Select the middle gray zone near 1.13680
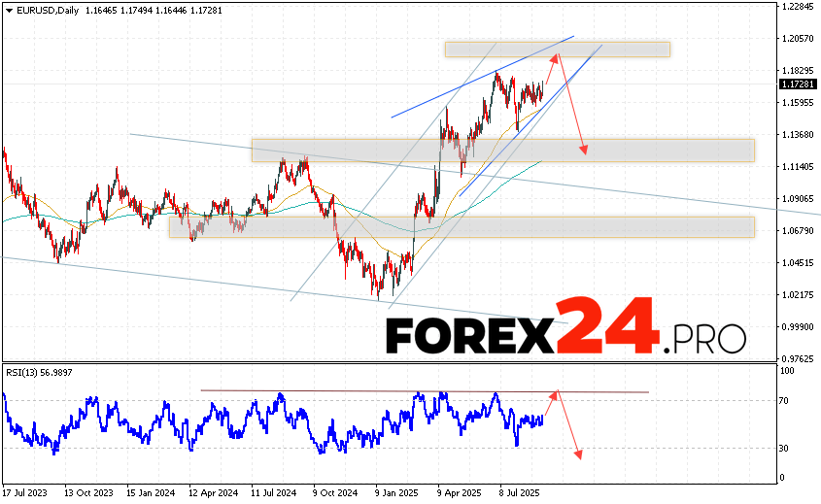821x504 pixels. pyautogui.click(x=502, y=150)
